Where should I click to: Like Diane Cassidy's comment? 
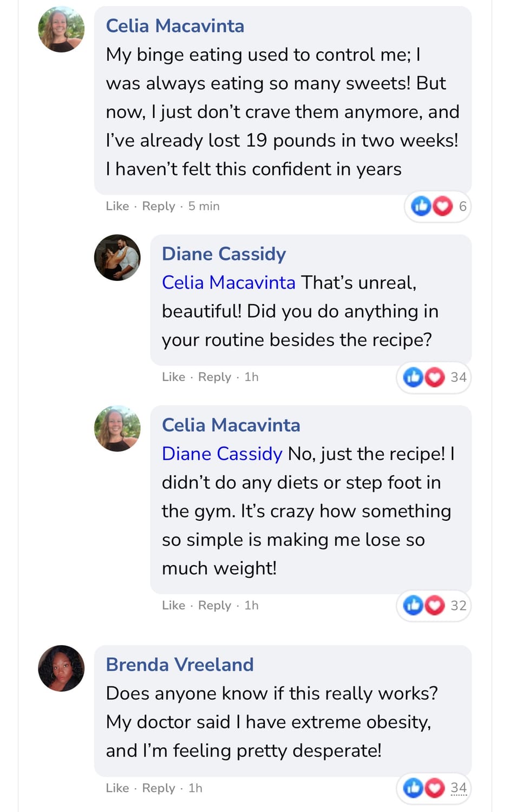click(x=173, y=377)
